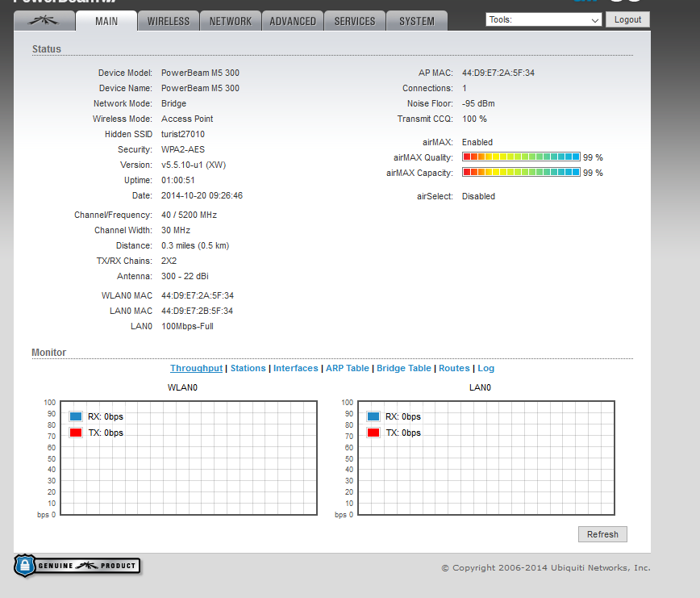Select the AP MAC value 44:D9:E7:2A:5F:34
This screenshot has width=700, height=598.
[498, 73]
